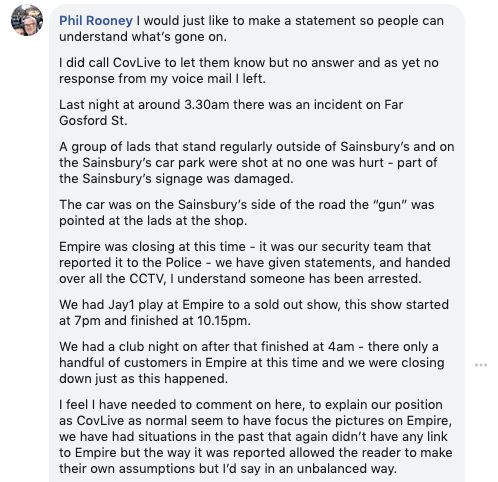Click the paragraph about the "gun" pointed
498x482 pixels.
click(x=247, y=213)
